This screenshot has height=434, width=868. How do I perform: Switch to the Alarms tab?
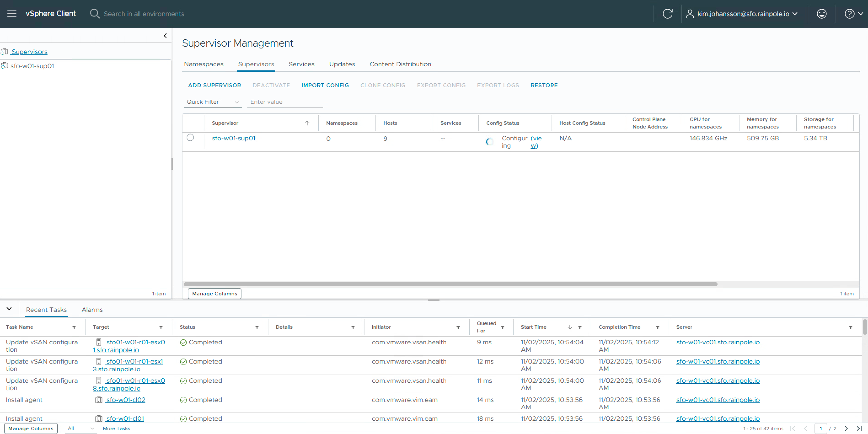click(92, 310)
